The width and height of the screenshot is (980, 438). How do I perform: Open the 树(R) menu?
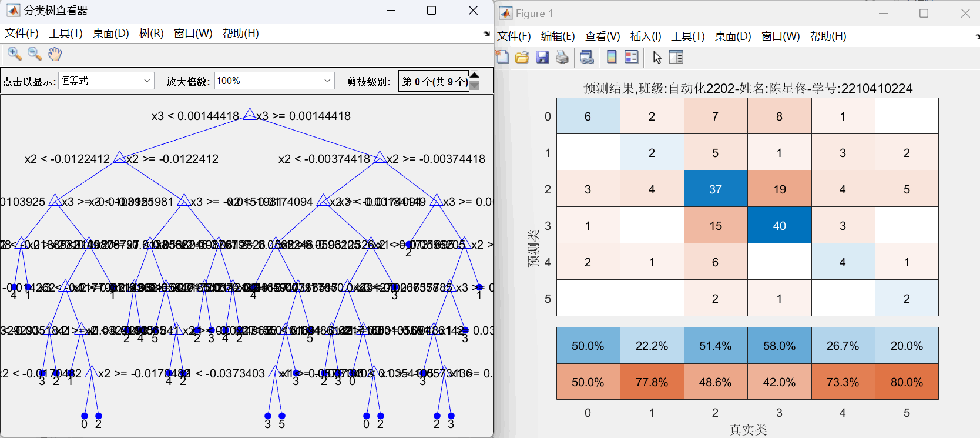[152, 34]
